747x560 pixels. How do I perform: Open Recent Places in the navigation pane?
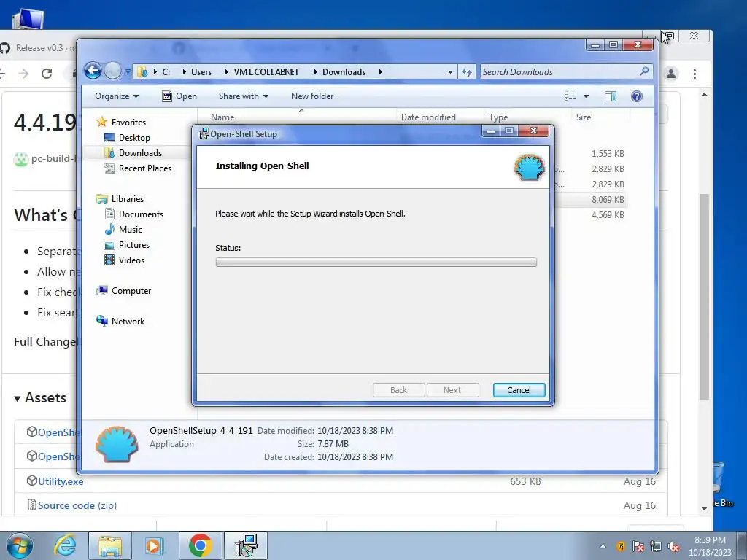tap(145, 168)
